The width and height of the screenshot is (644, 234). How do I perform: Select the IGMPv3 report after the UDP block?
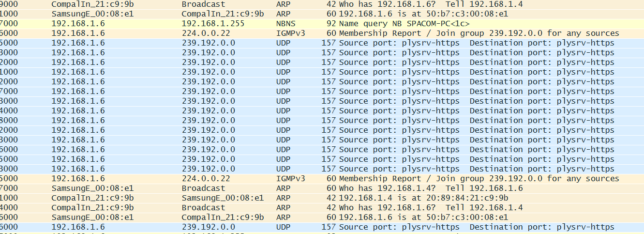(322, 178)
